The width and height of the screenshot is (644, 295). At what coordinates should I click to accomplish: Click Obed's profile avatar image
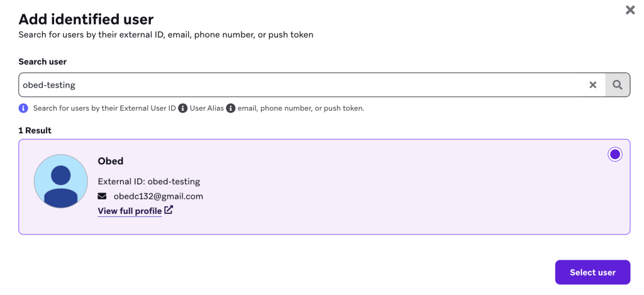pyautogui.click(x=60, y=181)
